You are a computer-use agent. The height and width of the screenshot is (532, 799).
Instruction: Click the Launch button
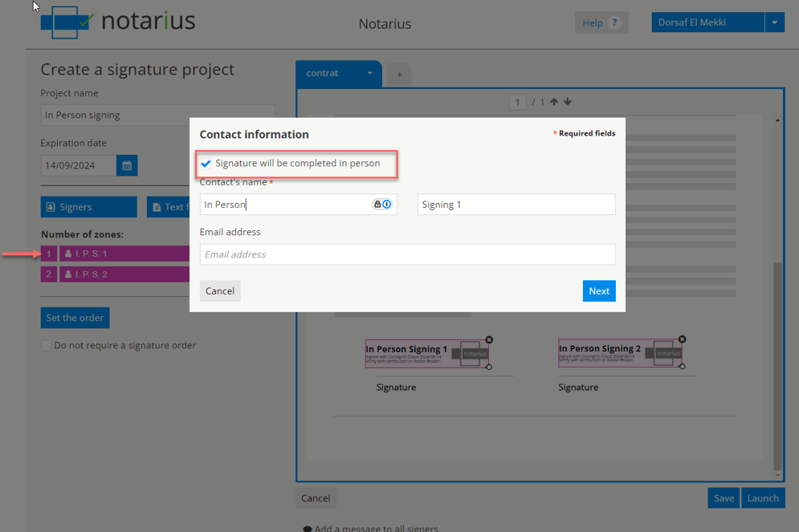point(762,498)
